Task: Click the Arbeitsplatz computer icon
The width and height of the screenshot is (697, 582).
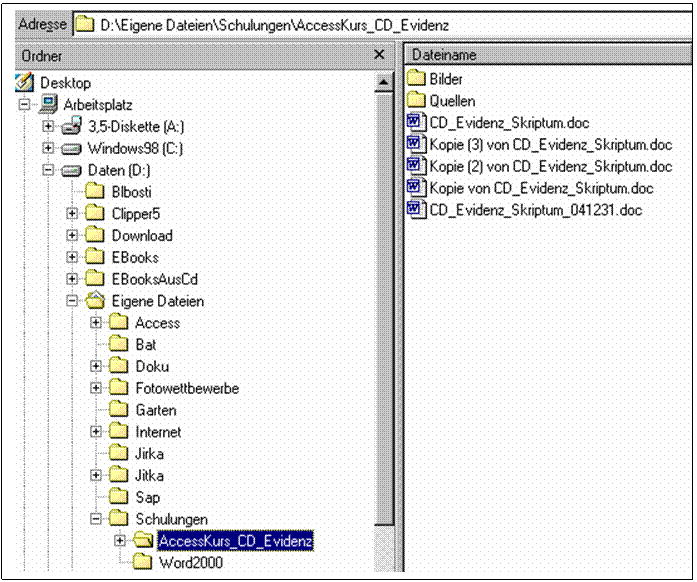Action: [48, 104]
